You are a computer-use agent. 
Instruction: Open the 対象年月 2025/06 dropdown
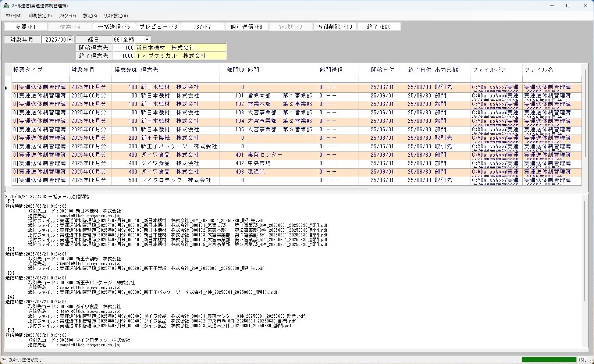tap(70, 39)
